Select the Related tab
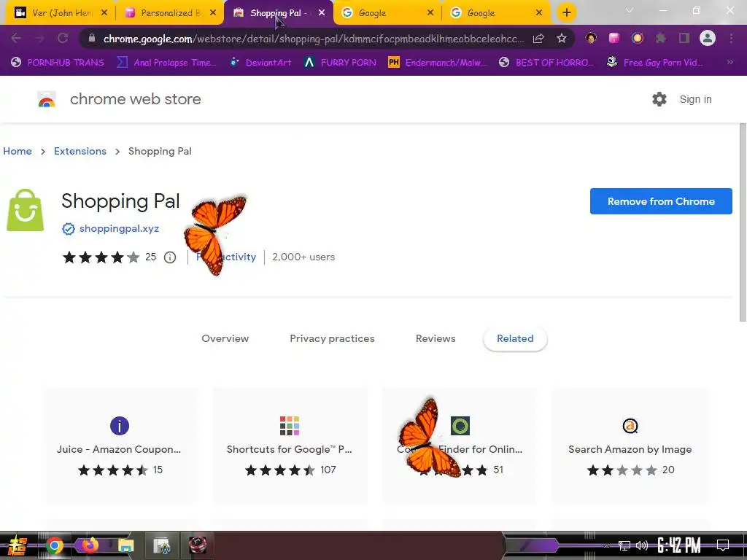This screenshot has height=560, width=747. pos(515,338)
